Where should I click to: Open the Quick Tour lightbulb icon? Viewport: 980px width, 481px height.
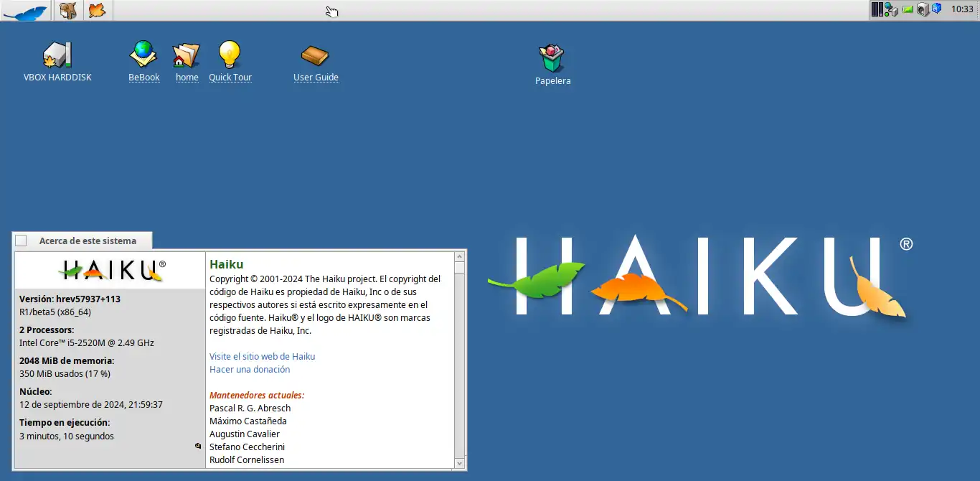click(230, 54)
